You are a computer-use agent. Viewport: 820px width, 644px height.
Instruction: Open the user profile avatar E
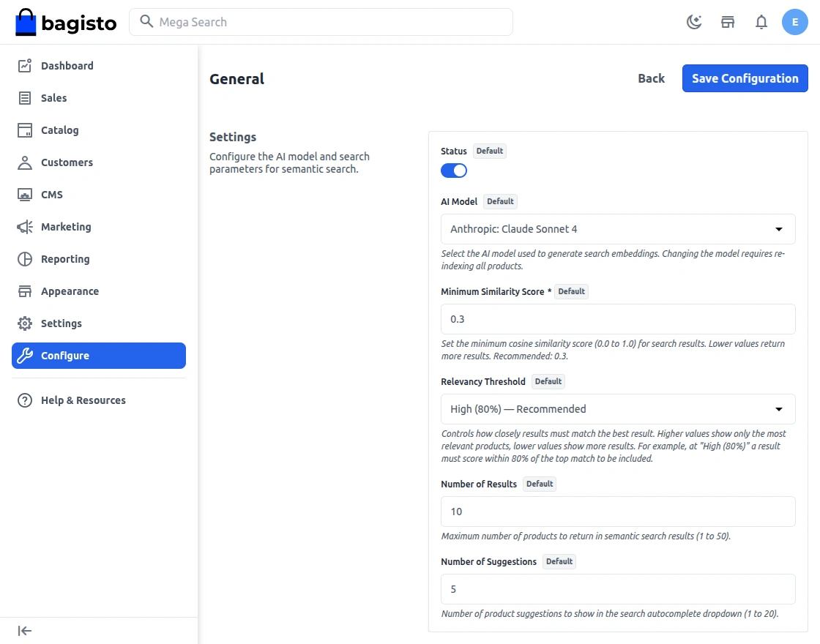[x=795, y=22]
